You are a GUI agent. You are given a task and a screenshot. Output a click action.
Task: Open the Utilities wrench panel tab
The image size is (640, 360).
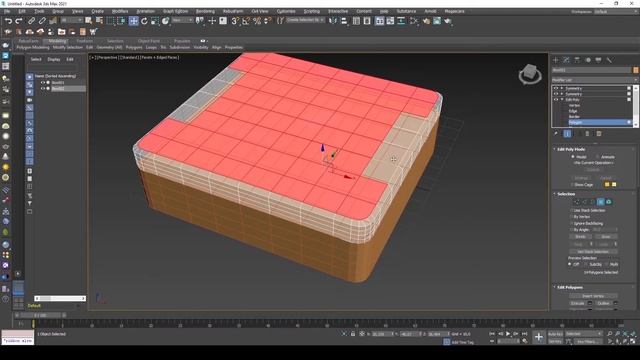coord(609,60)
